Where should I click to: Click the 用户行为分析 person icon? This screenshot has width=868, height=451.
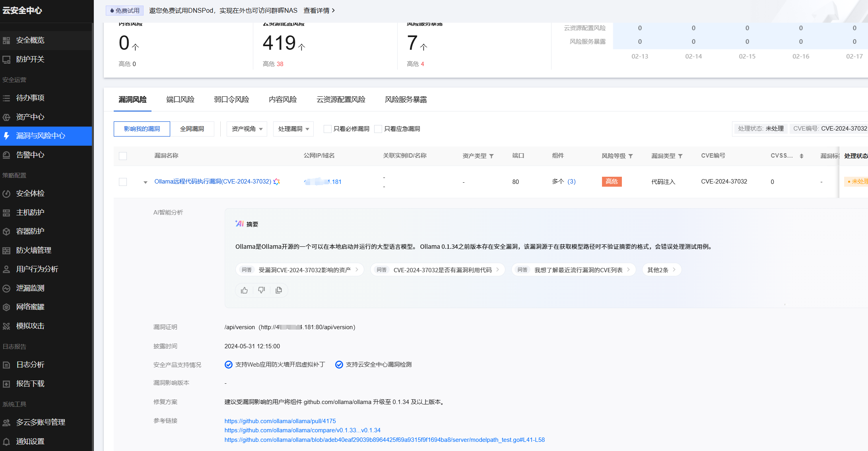tap(6, 269)
